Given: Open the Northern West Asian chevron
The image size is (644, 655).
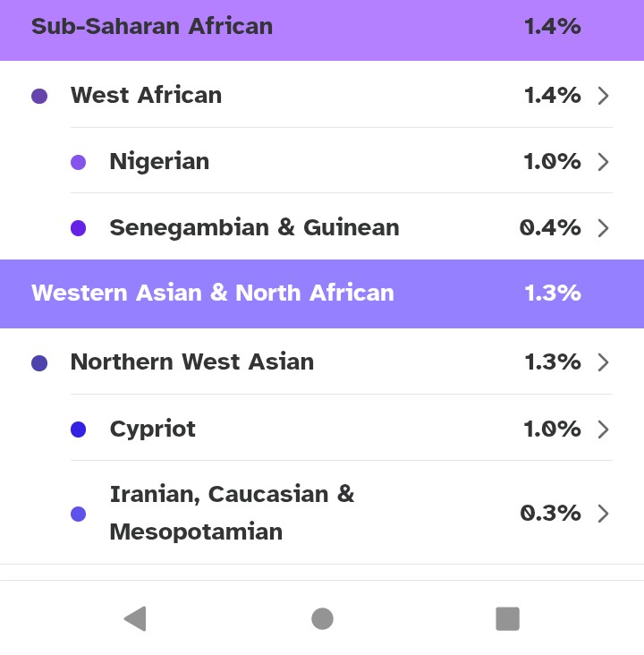Looking at the screenshot, I should [x=603, y=362].
